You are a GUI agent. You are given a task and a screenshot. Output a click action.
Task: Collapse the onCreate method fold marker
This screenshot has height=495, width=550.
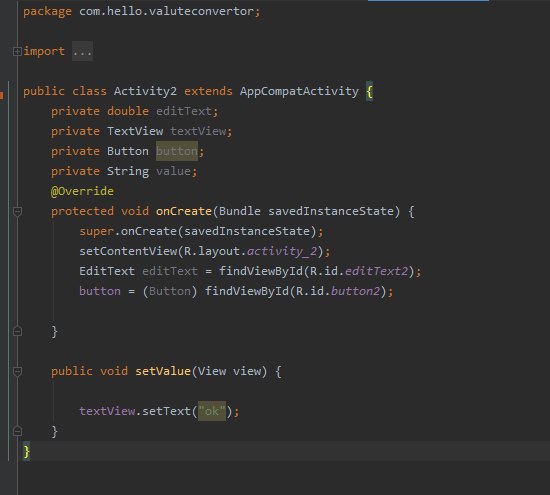[x=17, y=212]
